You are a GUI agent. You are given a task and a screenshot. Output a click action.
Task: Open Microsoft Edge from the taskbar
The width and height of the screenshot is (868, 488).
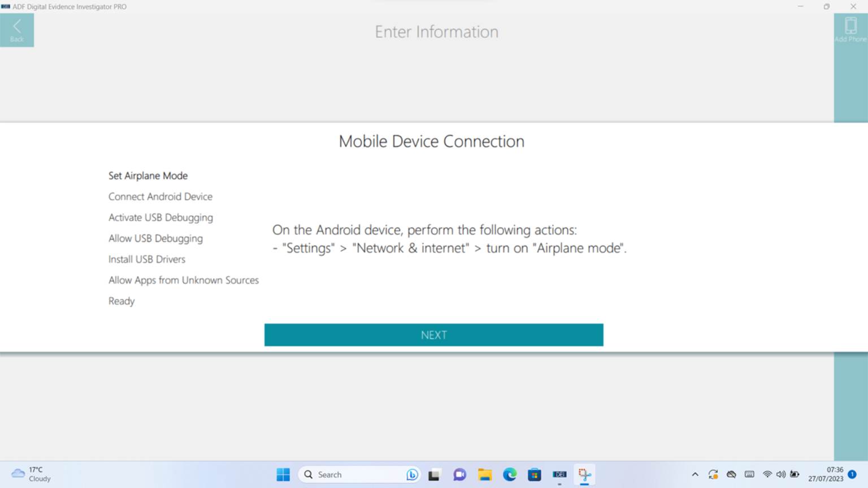pos(510,474)
